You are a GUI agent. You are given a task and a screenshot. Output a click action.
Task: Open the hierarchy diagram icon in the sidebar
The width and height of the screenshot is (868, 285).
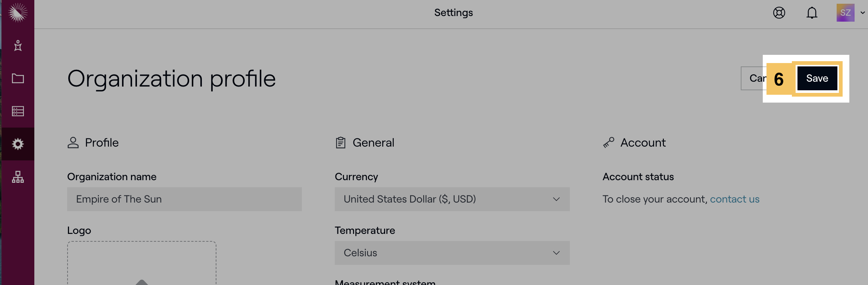[x=18, y=177]
